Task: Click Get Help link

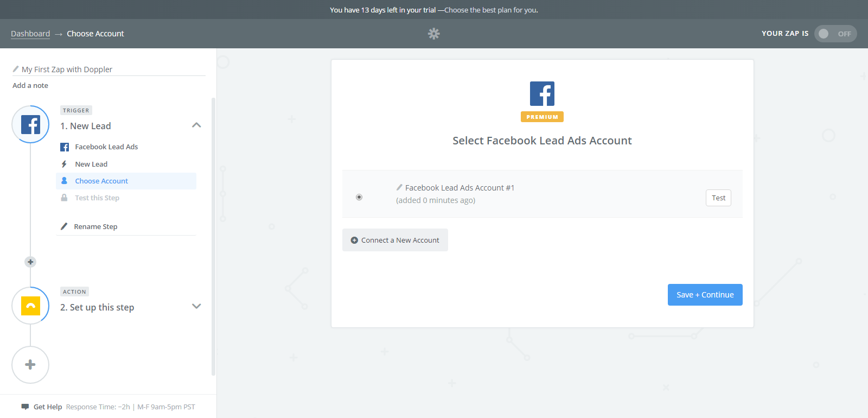Action: [x=48, y=407]
